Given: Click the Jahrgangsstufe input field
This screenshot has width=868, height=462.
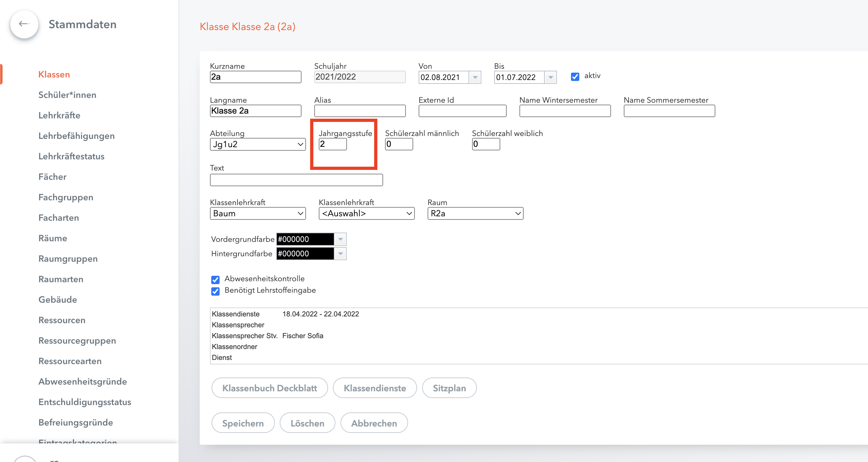Looking at the screenshot, I should (x=332, y=144).
